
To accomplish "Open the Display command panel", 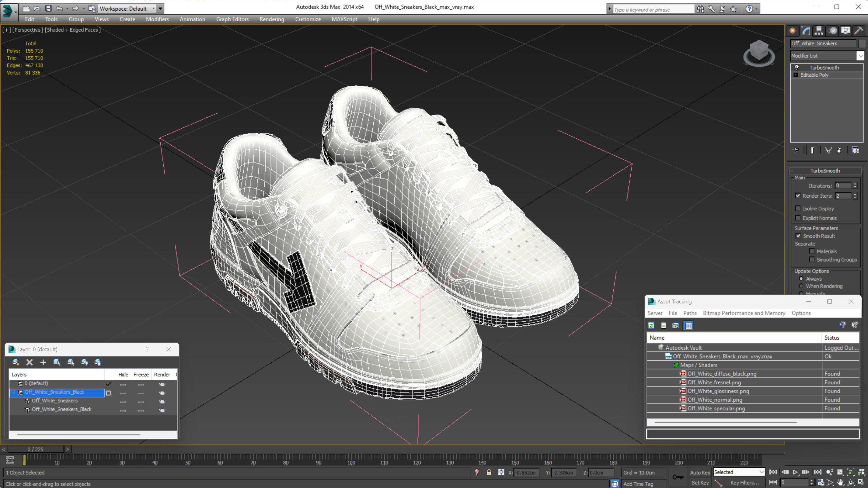I will coord(845,31).
